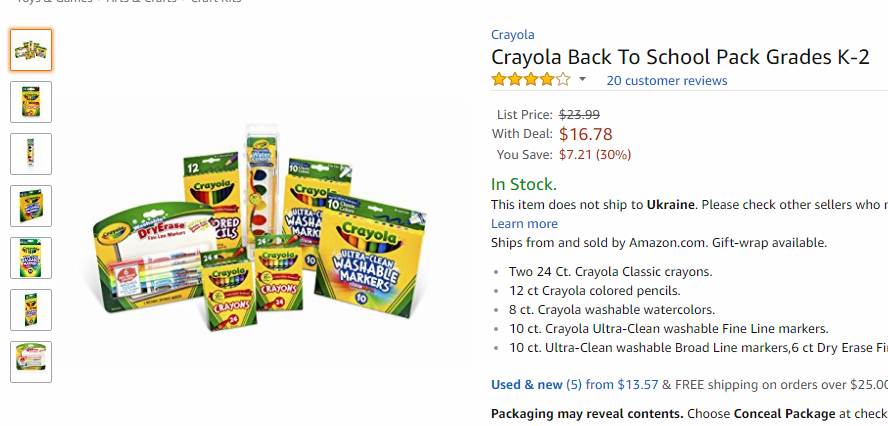Select the fourth thumbnail of washable markers

[31, 206]
